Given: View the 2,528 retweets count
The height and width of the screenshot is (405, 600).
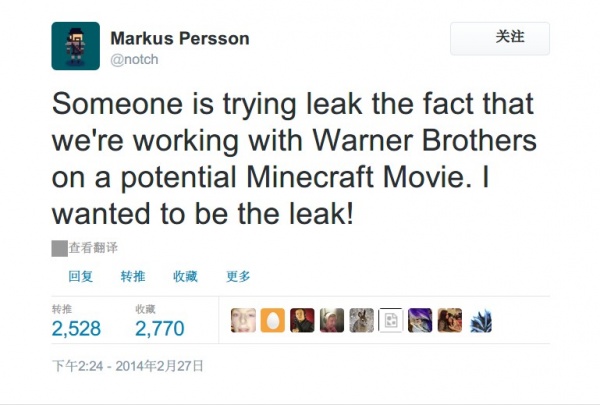Looking at the screenshot, I should click(x=76, y=328).
